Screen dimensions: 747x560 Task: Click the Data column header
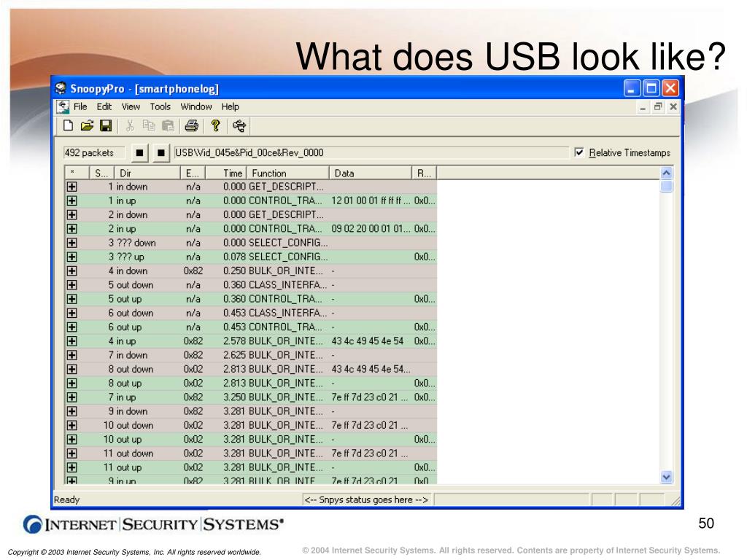(370, 173)
